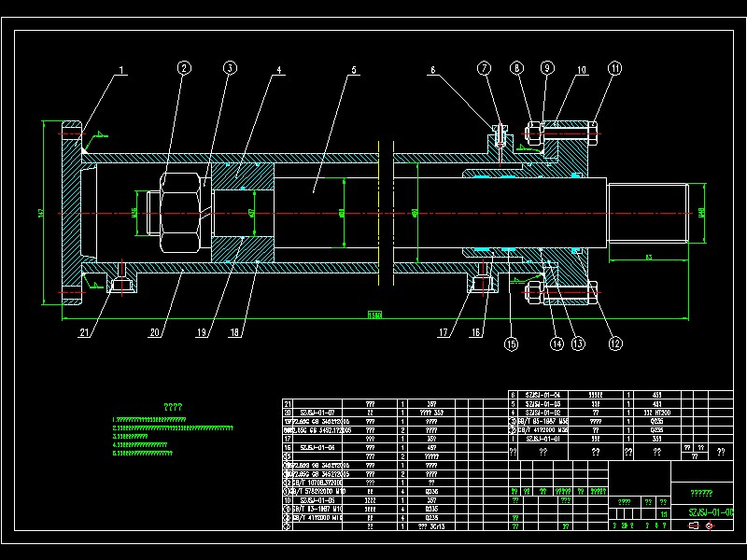Select the boxed overall length dimension 1580
Viewport: 747px width, 560px height.
[375, 315]
